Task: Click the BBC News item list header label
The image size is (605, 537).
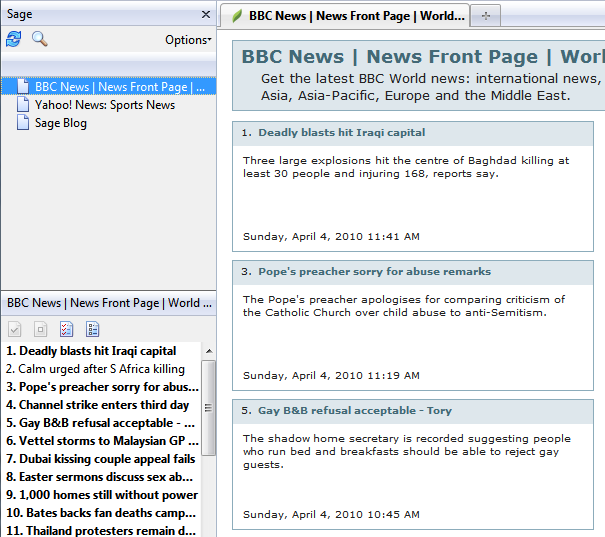Action: pos(109,303)
